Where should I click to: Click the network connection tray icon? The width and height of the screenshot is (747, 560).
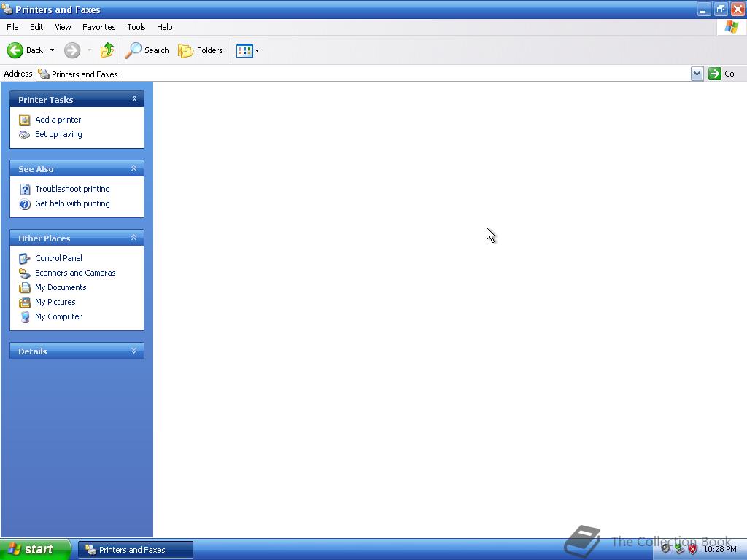click(x=679, y=549)
